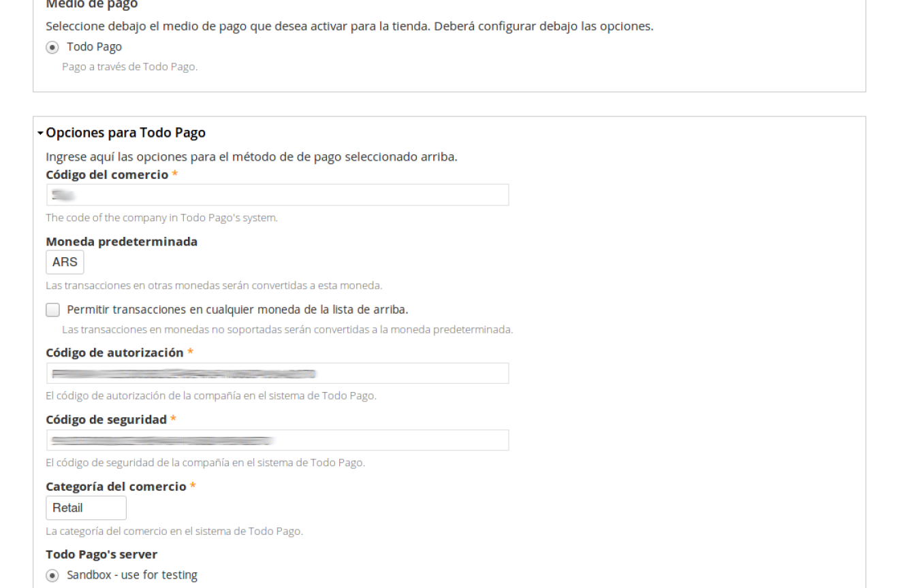Click the 'Código del comercio' field label
This screenshot has width=899, height=588.
click(107, 175)
